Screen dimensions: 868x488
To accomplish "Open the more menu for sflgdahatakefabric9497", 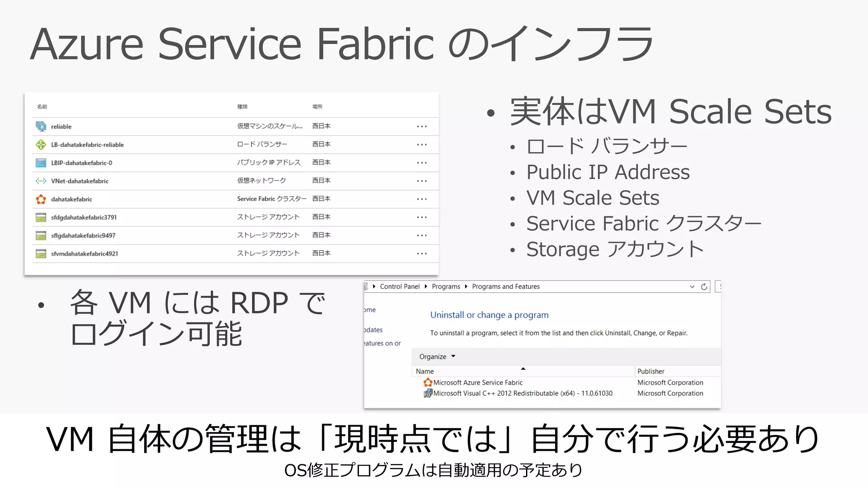I will pyautogui.click(x=422, y=236).
